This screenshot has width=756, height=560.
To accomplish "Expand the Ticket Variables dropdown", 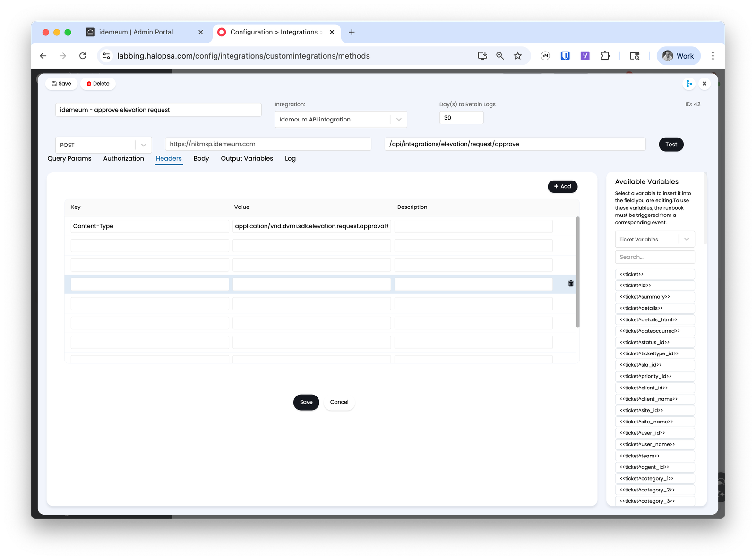I will tap(655, 240).
